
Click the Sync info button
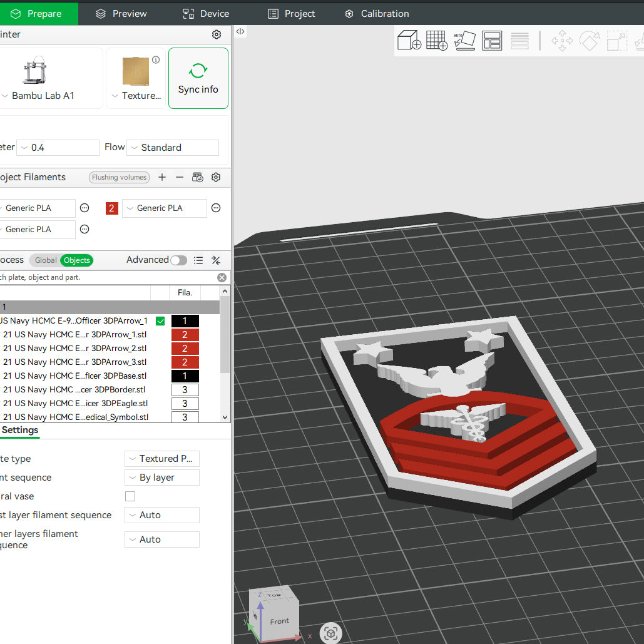(x=198, y=78)
